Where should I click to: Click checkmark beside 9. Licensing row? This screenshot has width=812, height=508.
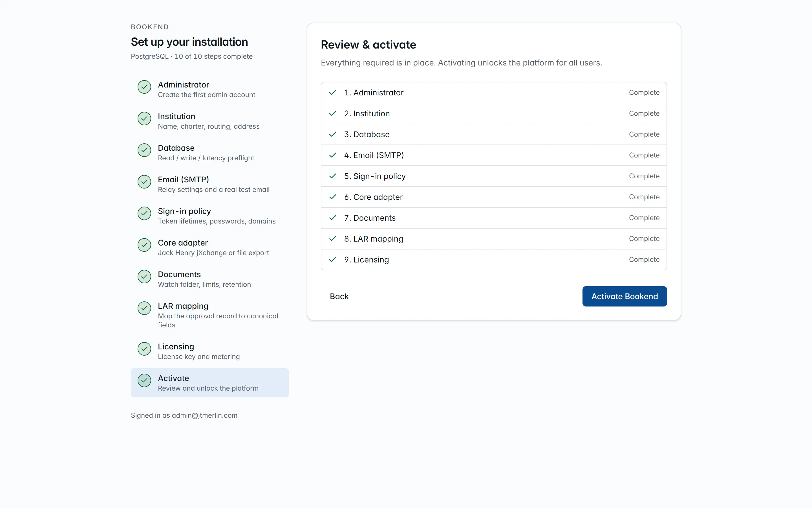point(332,259)
